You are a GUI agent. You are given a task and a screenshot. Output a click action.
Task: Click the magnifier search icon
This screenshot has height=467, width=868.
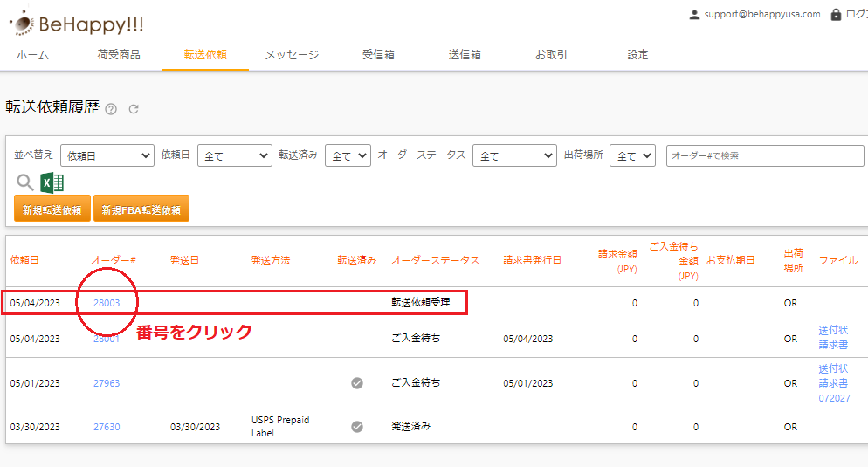[x=25, y=182]
